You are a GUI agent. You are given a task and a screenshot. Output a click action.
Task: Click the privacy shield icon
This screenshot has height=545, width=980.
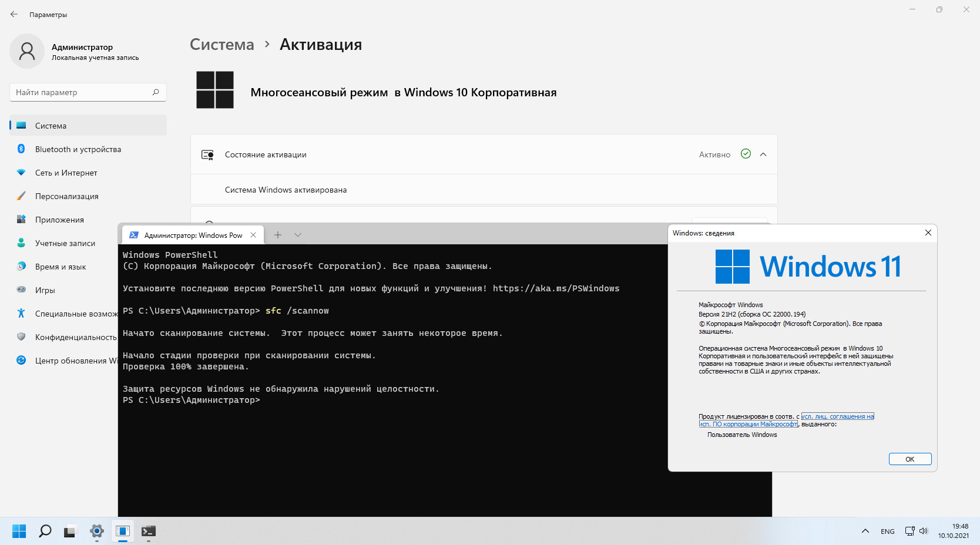click(x=21, y=337)
